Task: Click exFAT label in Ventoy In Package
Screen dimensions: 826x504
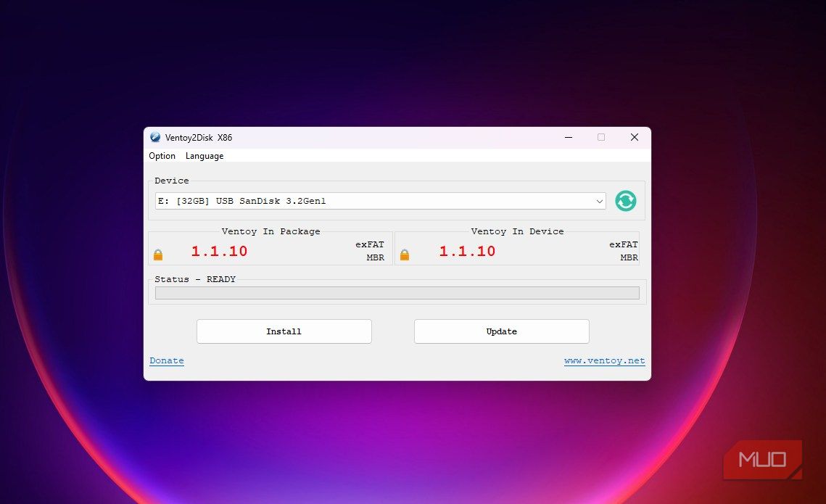Action: (370, 244)
